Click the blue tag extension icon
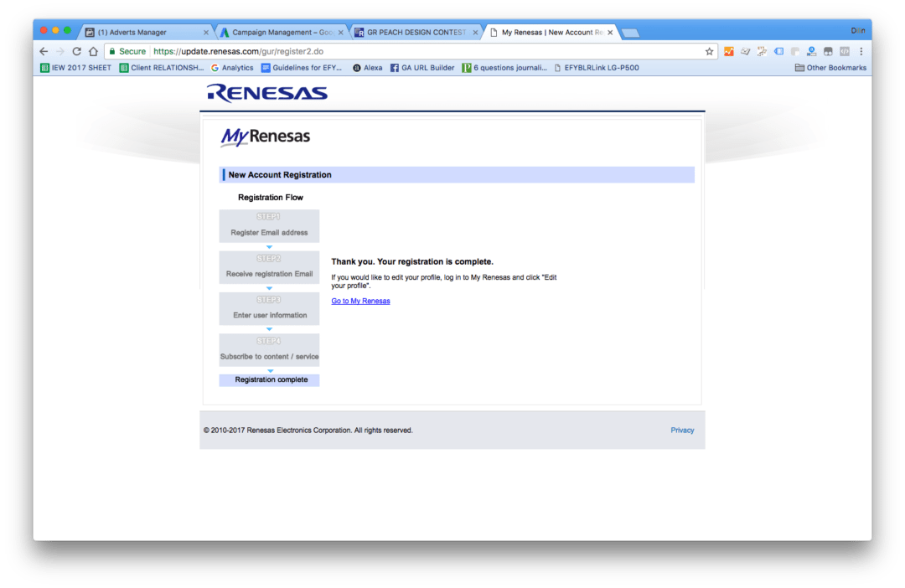The height and width of the screenshot is (588, 905). coord(778,51)
